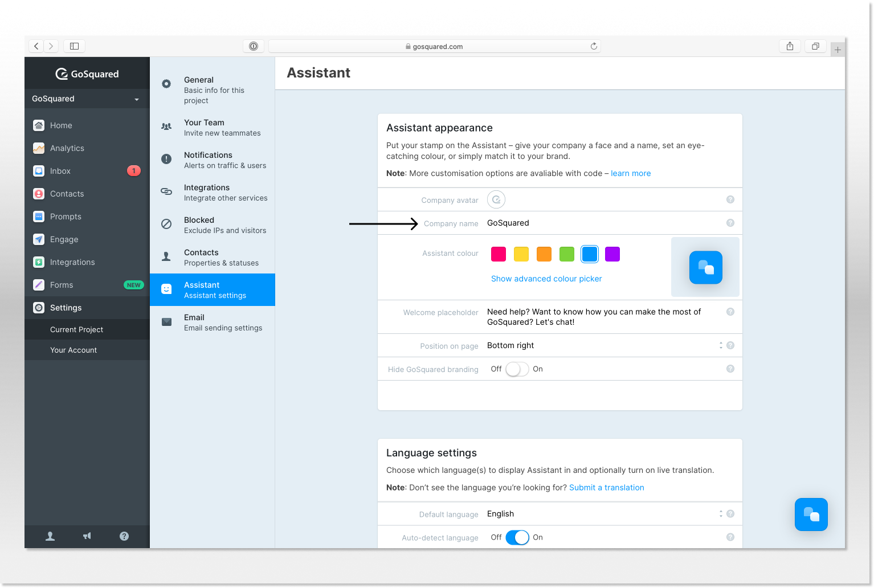Image resolution: width=874 pixels, height=588 pixels.
Task: Open the Prompts section icon
Action: (39, 217)
